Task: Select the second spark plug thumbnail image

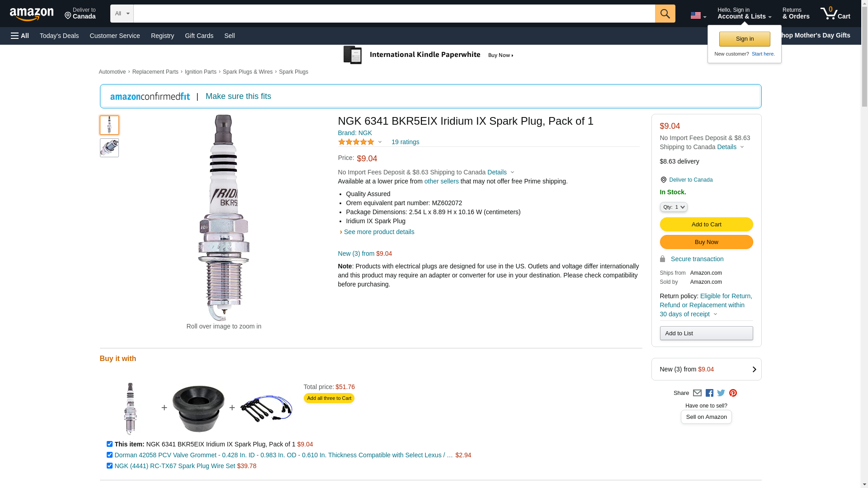Action: 109,148
